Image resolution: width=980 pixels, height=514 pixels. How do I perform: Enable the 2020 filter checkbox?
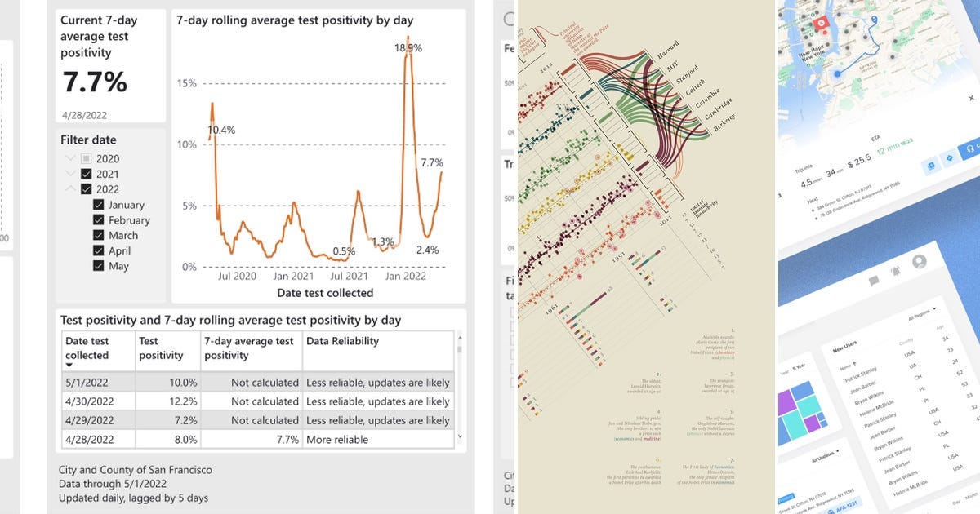(x=87, y=157)
